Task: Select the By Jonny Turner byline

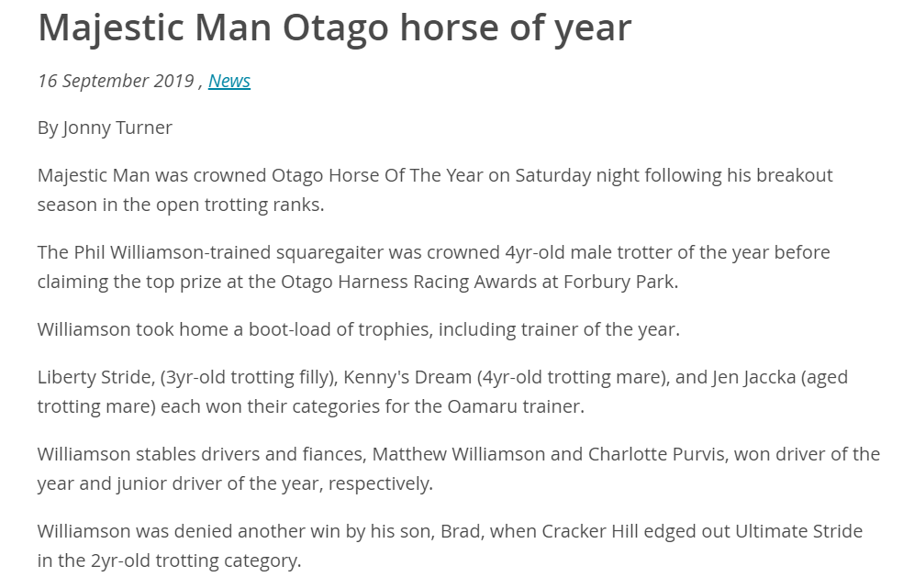Action: (105, 128)
